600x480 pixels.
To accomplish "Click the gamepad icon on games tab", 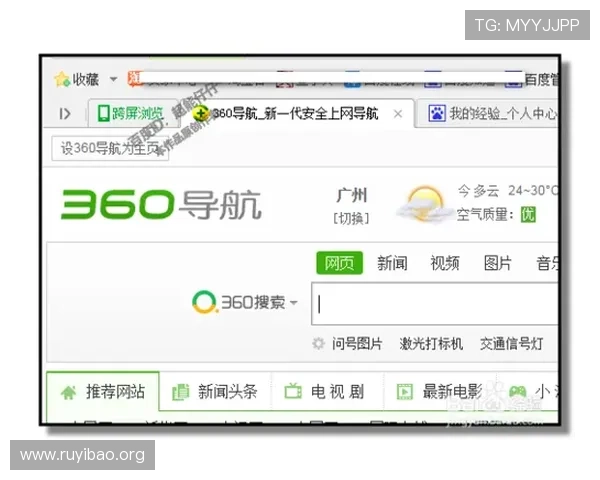I will (518, 392).
